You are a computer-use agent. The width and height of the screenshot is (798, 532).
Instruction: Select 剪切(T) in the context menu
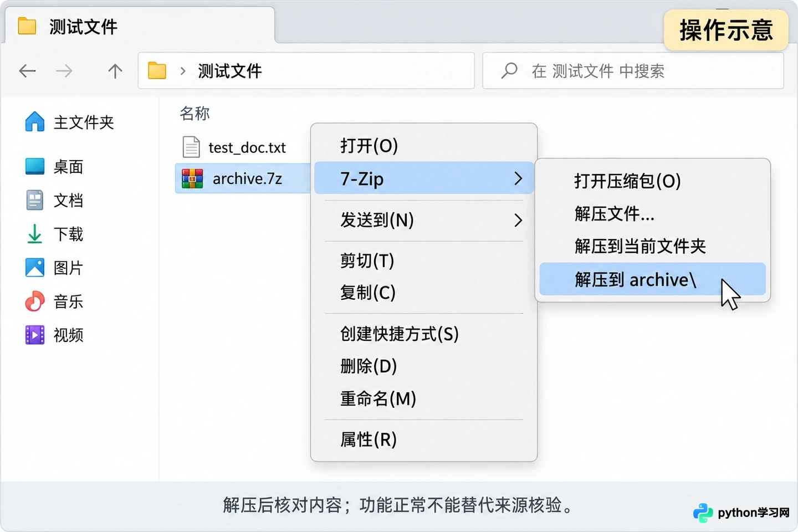pos(424,260)
